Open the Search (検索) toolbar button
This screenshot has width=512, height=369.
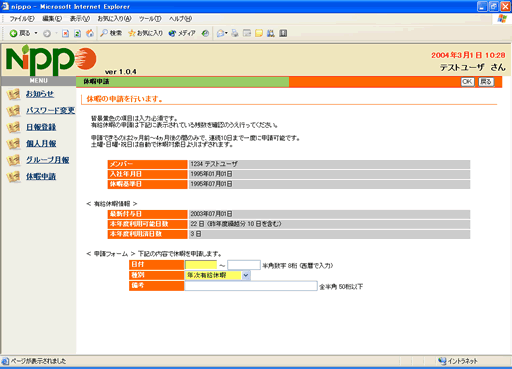[x=111, y=33]
